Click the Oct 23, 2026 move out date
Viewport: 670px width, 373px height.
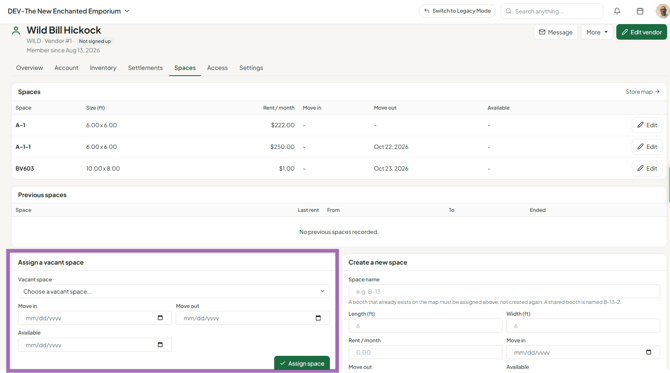pos(391,168)
